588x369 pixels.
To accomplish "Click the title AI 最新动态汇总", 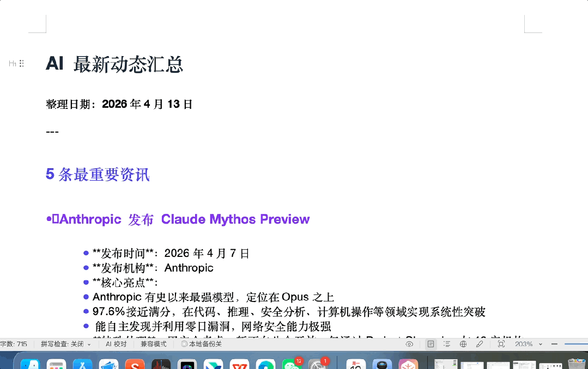I will click(x=114, y=64).
